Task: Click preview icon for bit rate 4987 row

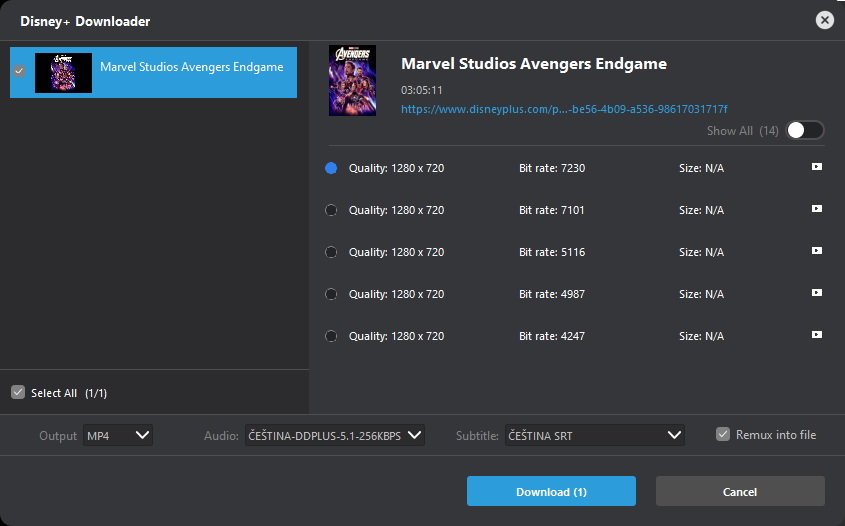Action: tap(817, 293)
